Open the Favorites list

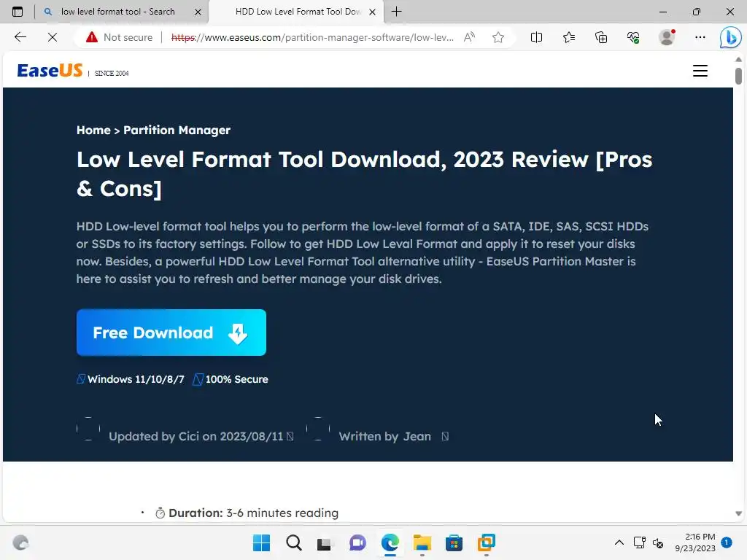click(x=569, y=37)
